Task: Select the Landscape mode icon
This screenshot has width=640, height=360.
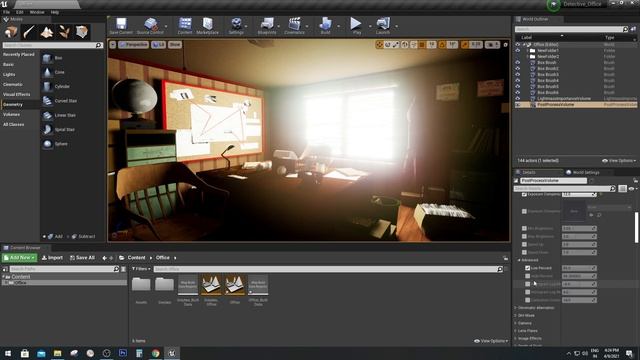Action: pyautogui.click(x=47, y=32)
